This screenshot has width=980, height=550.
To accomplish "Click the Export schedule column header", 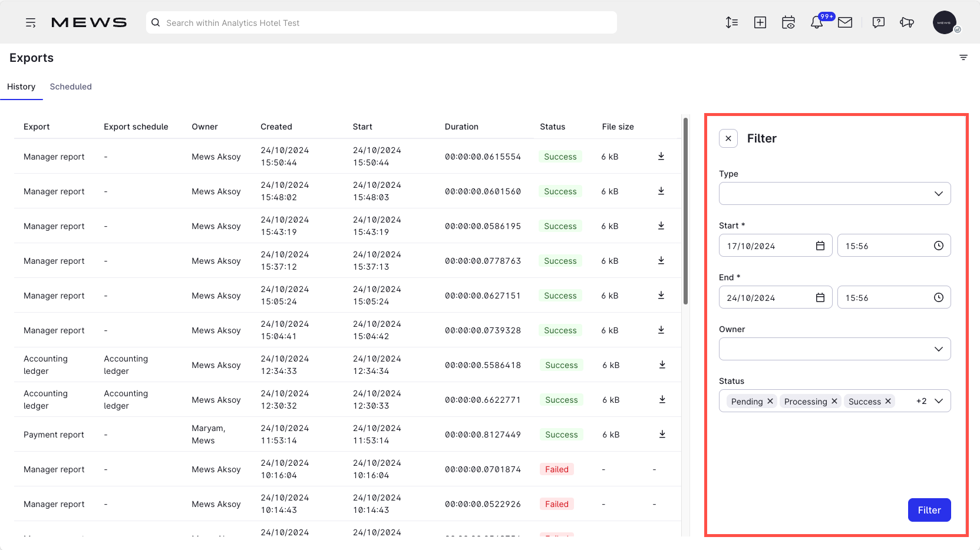I will 136,127.
